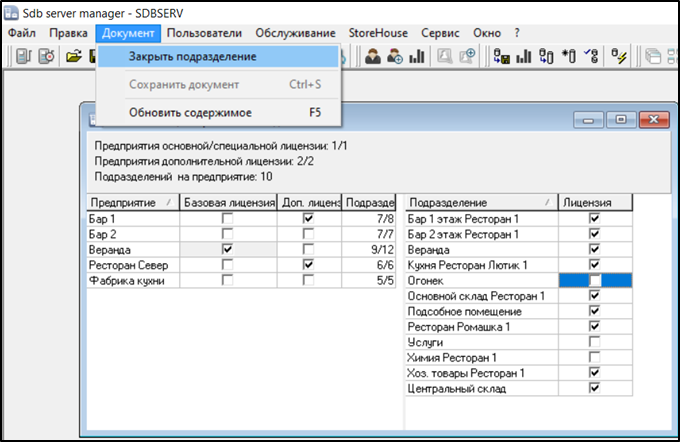Choose Закрыть подразделение from Документ menu
The width and height of the screenshot is (680, 442).
click(x=192, y=56)
